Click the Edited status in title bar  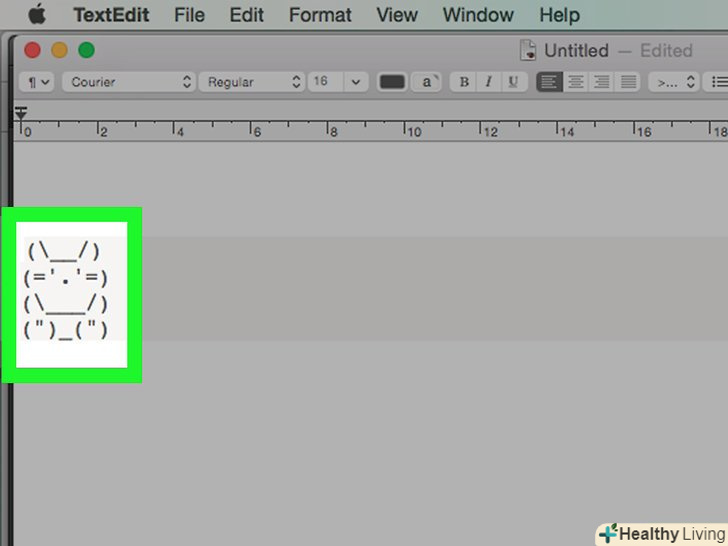pos(666,51)
